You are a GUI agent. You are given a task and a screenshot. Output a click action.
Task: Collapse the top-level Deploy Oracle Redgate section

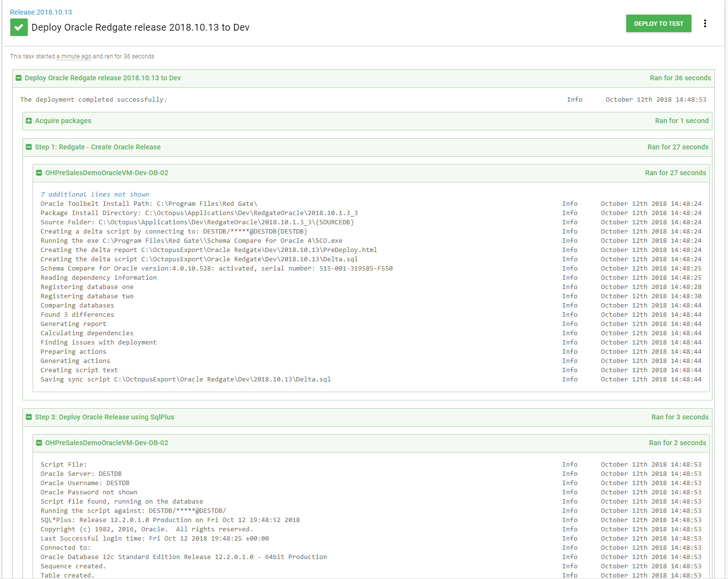[19, 78]
